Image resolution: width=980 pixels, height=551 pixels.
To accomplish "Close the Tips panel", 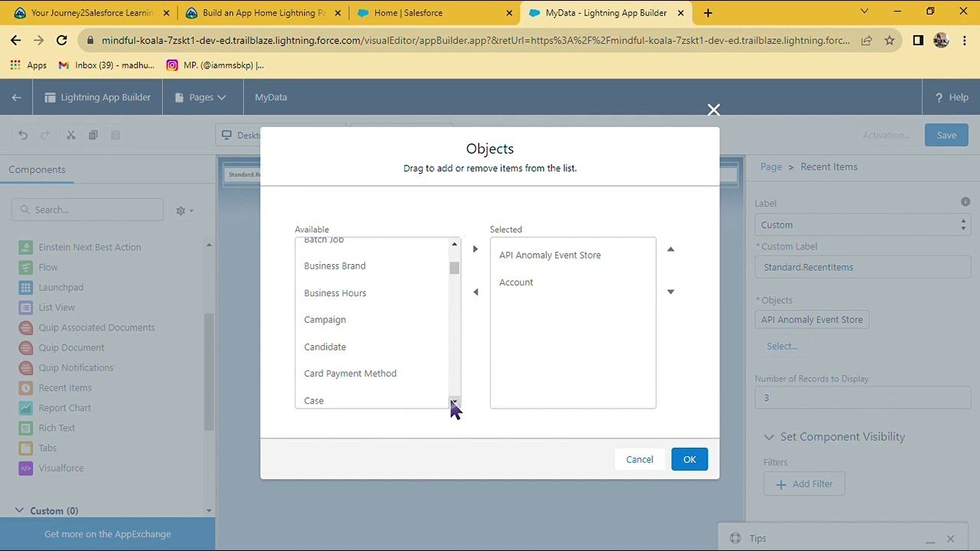I will coord(950,539).
